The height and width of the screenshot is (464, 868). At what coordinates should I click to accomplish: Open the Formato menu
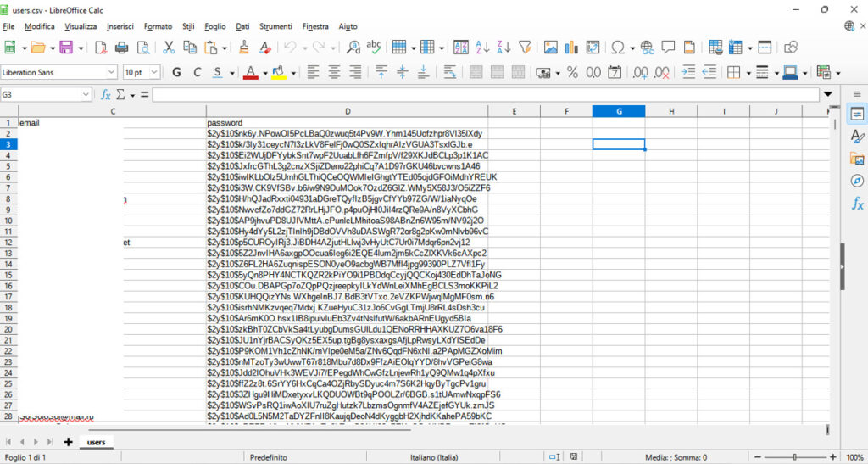pyautogui.click(x=158, y=26)
